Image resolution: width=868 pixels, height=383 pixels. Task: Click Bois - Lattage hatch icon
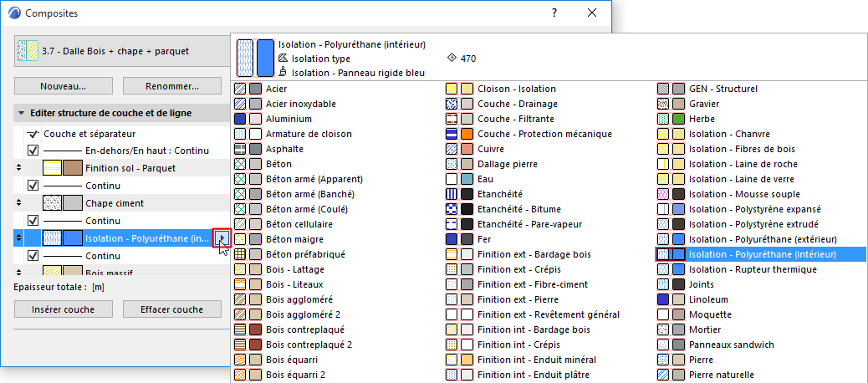pyautogui.click(x=240, y=269)
